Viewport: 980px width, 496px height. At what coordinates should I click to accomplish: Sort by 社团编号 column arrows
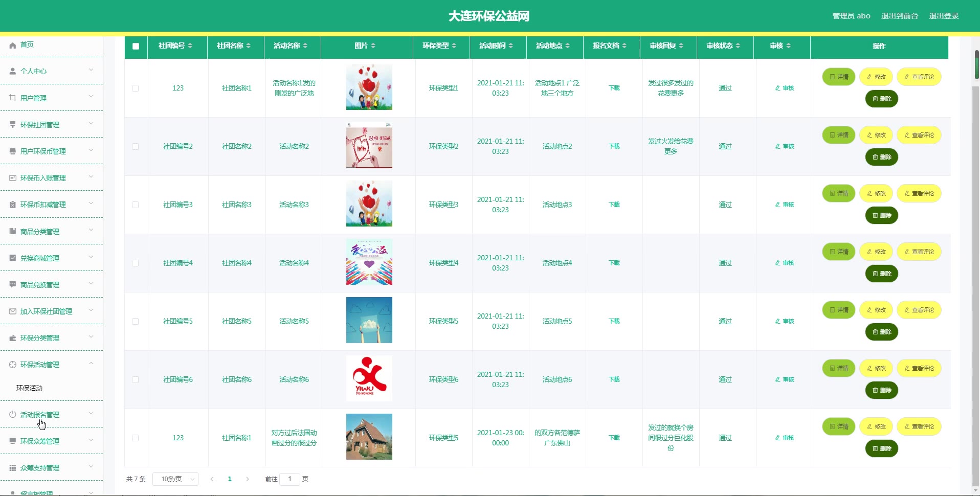tap(190, 46)
